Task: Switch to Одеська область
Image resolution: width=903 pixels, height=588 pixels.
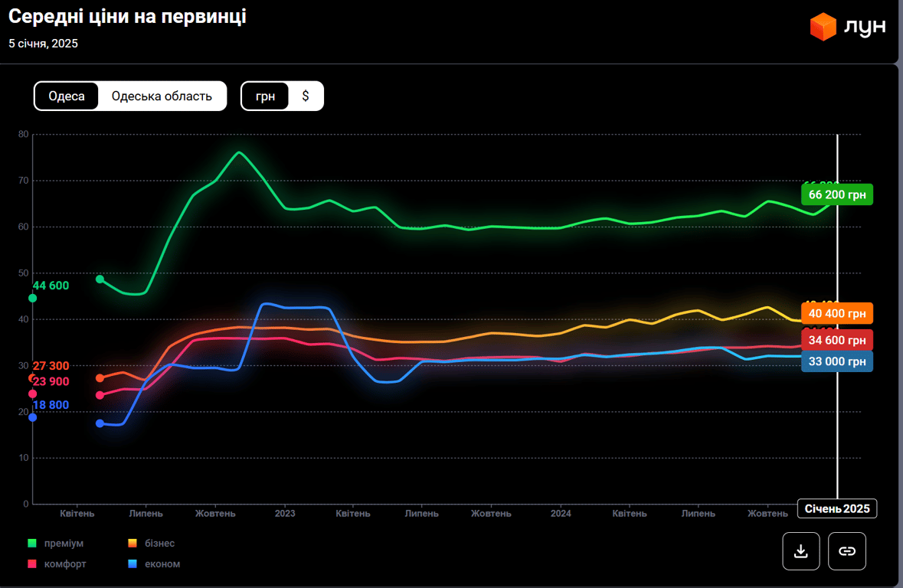Action: coord(162,96)
